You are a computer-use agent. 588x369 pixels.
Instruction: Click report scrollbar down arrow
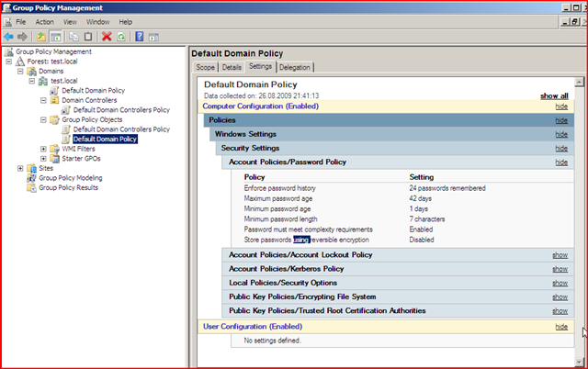coord(580,362)
